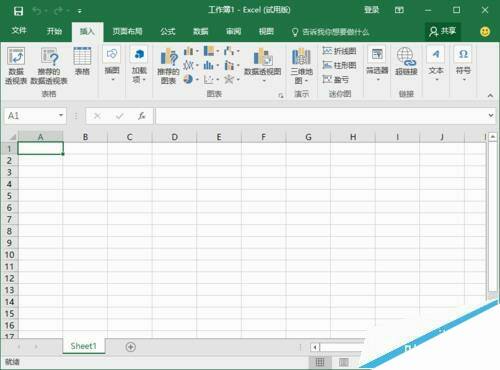Click the smiley feedback icon
Image resolution: width=500 pixels, height=370 pixels.
pos(485,32)
